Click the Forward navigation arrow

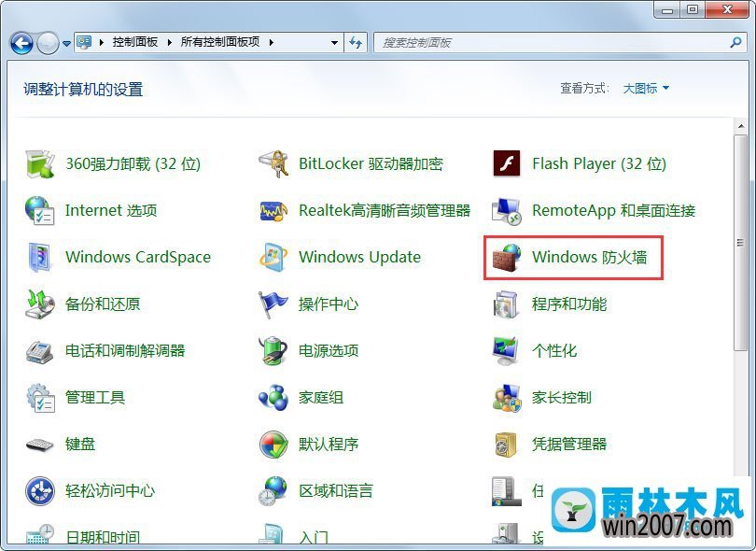[48, 43]
